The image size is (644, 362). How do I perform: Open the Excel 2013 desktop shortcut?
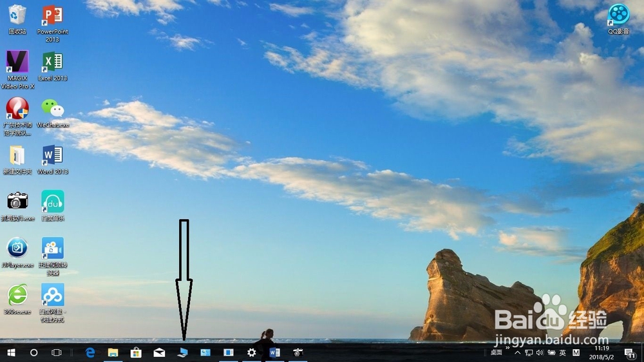[x=52, y=66]
